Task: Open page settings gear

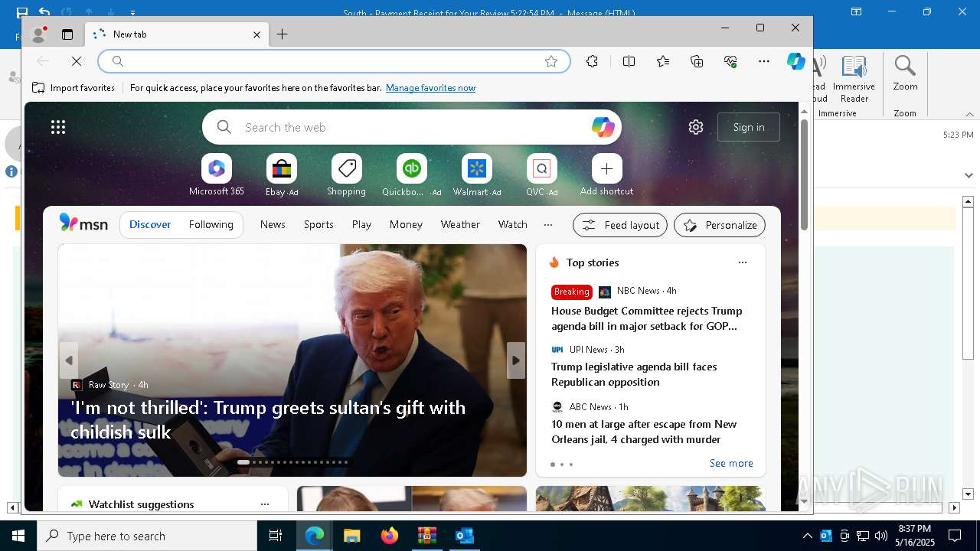Action: (696, 127)
